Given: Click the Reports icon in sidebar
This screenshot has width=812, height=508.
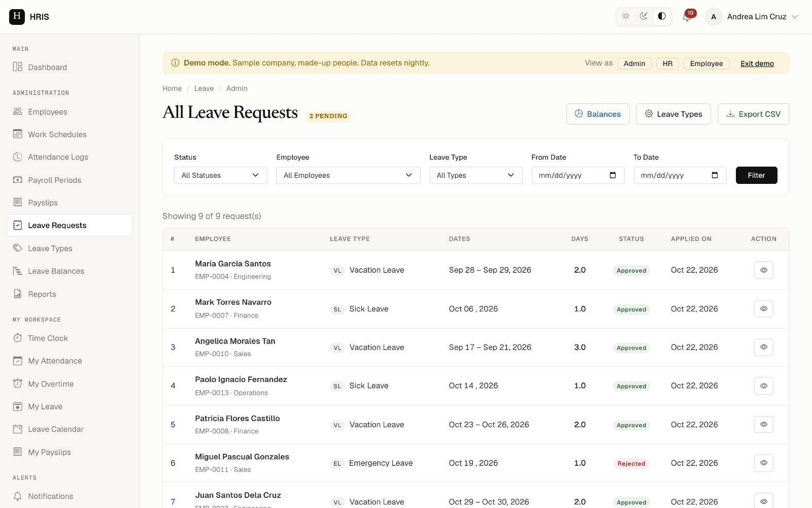Looking at the screenshot, I should coord(18,294).
